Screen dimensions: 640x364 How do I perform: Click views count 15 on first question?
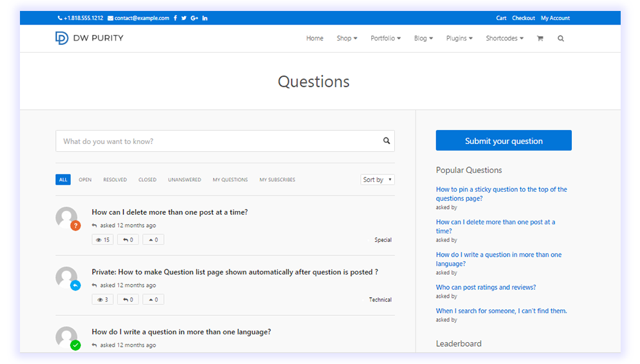pyautogui.click(x=102, y=239)
